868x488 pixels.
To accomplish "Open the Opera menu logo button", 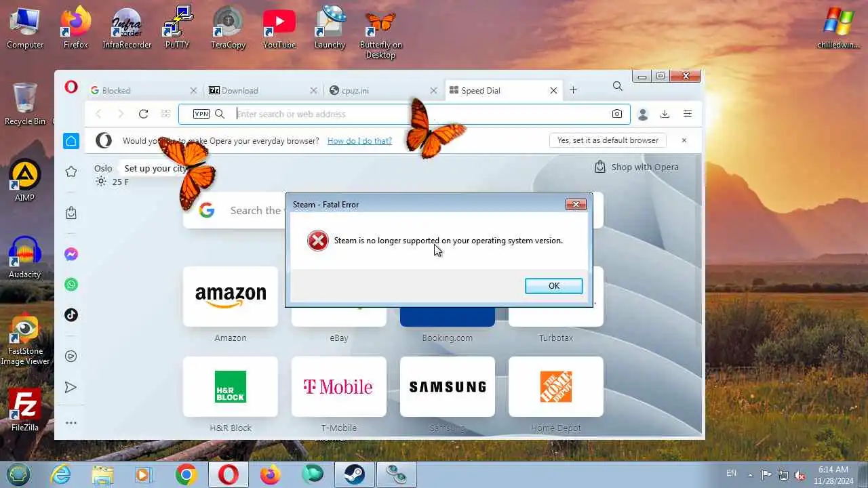I will click(71, 87).
